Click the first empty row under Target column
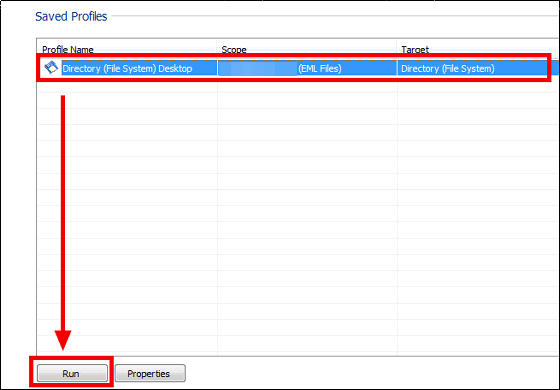 [478, 85]
